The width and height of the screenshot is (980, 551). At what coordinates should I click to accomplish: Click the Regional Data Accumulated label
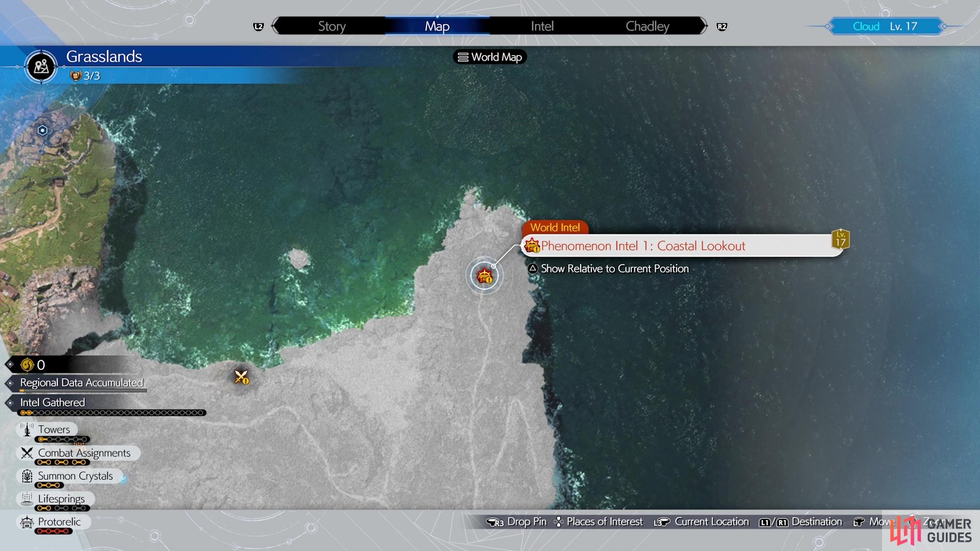(82, 383)
